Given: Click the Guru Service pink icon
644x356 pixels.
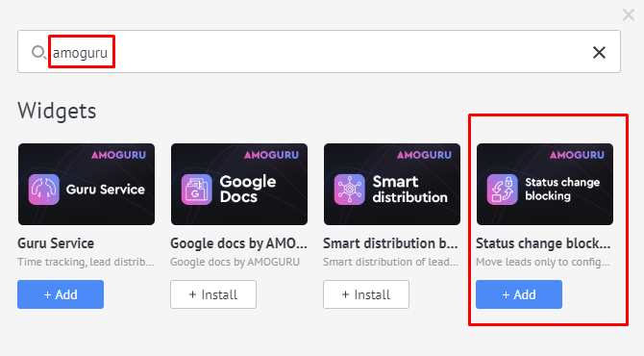Looking at the screenshot, I should (x=44, y=190).
